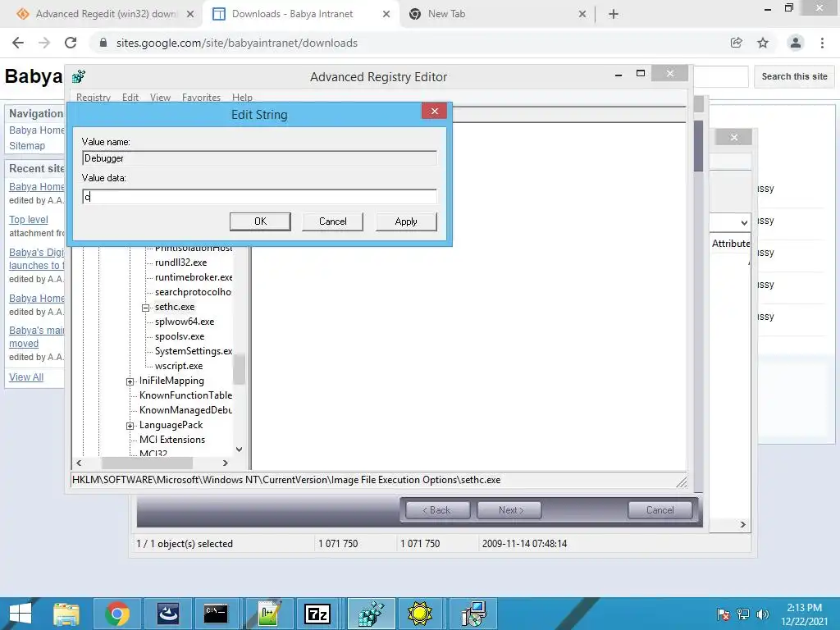Open the Chrome three-dot menu
This screenshot has width=840, height=630.
(822, 43)
